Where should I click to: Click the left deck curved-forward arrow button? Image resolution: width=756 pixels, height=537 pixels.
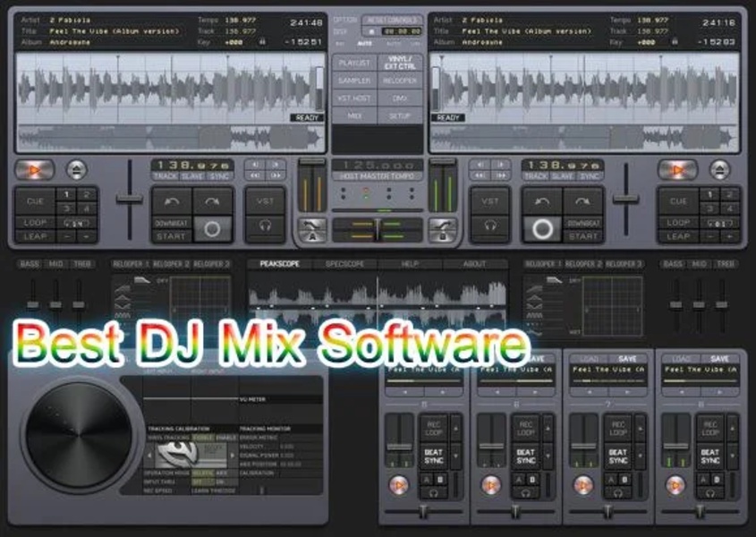tap(212, 201)
